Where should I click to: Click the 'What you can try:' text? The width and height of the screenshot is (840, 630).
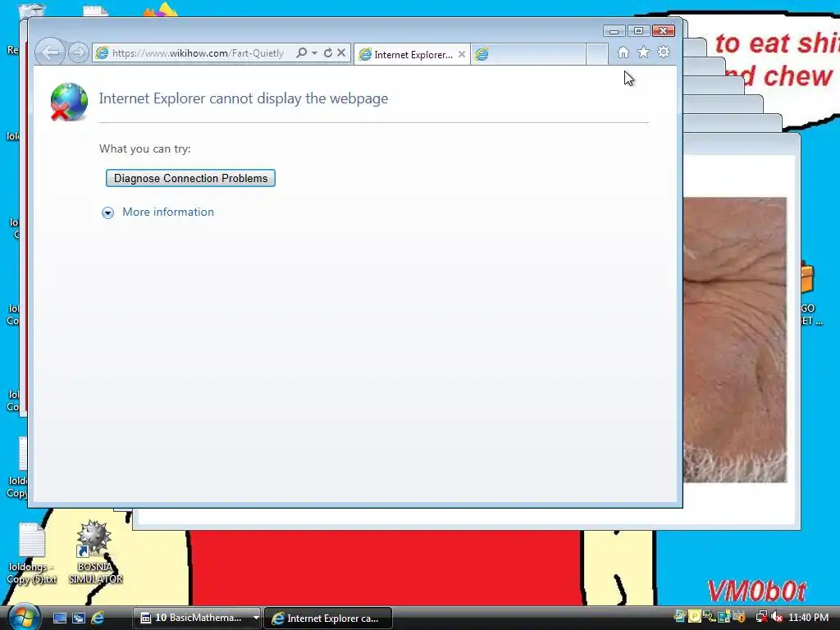pyautogui.click(x=144, y=149)
